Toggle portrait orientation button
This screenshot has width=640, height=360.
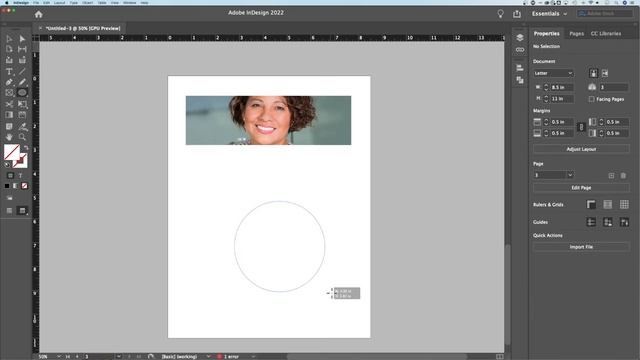[593, 73]
